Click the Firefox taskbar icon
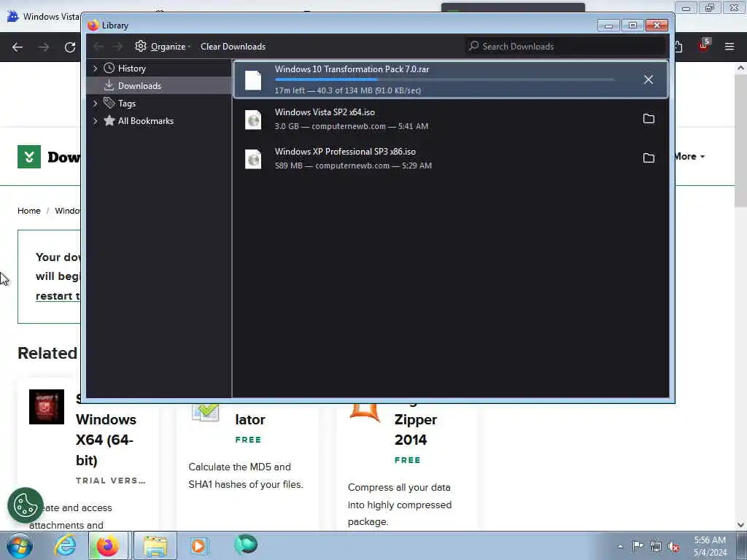The height and width of the screenshot is (560, 747). tap(108, 545)
